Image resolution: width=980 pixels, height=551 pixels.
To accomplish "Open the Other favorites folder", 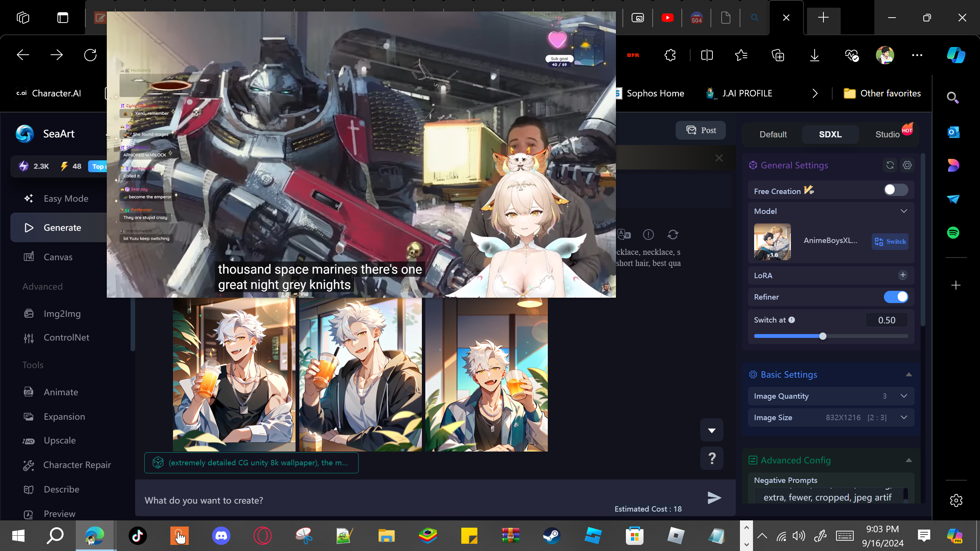I will click(x=882, y=93).
